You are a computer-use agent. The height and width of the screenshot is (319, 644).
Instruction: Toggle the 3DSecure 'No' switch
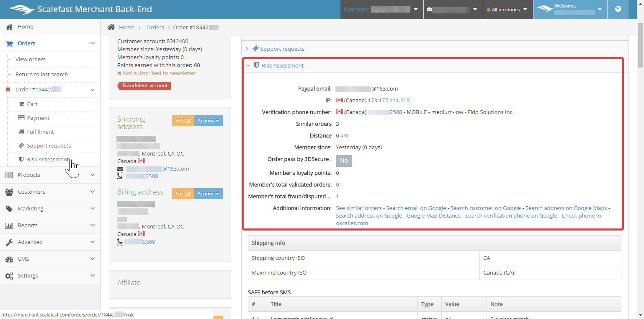coord(344,161)
